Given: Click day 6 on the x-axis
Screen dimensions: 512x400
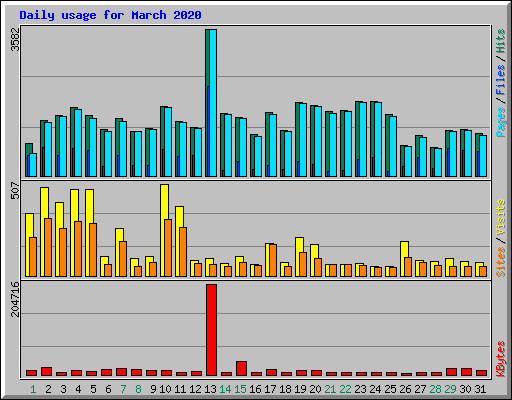Looking at the screenshot, I should tap(108, 389).
